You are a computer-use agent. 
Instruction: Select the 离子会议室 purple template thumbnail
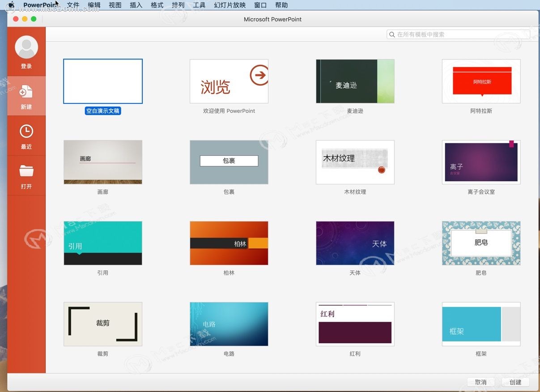pos(481,162)
